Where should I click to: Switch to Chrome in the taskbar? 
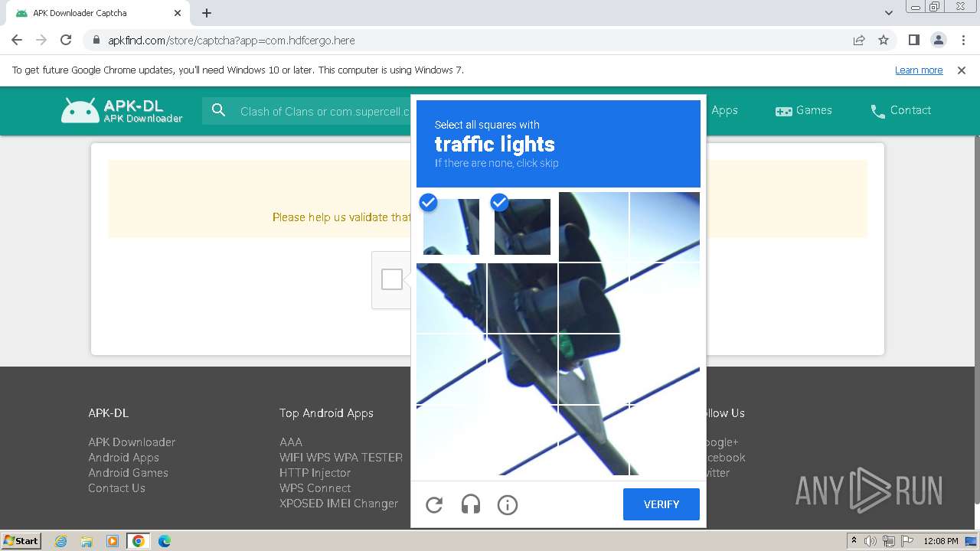coord(139,541)
